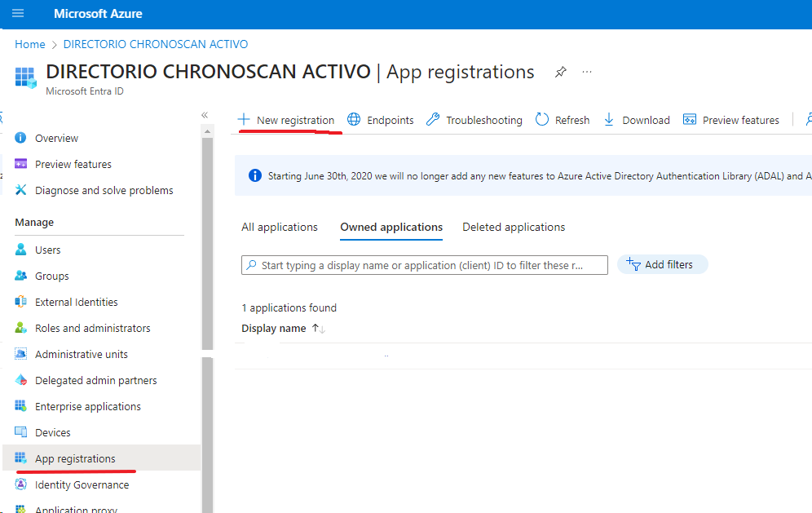Image resolution: width=812 pixels, height=513 pixels.
Task: Click the Devices monitor icon
Action: click(x=20, y=431)
